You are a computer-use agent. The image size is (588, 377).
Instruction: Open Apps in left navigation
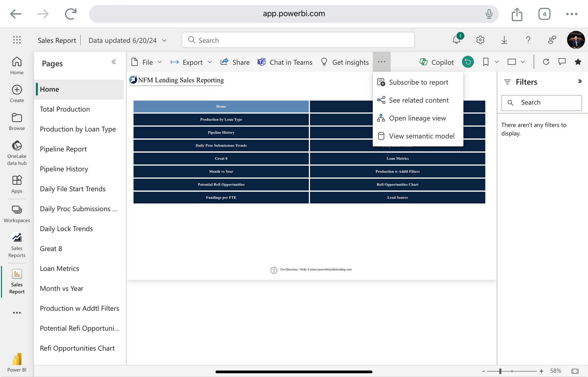point(17,184)
